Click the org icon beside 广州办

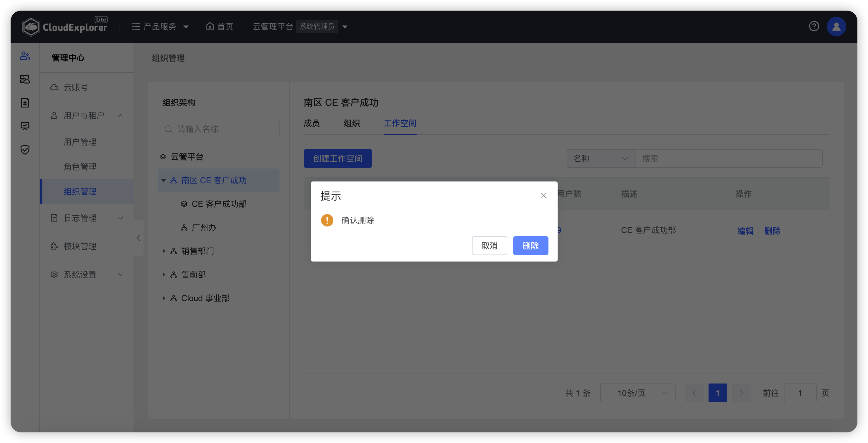(184, 227)
